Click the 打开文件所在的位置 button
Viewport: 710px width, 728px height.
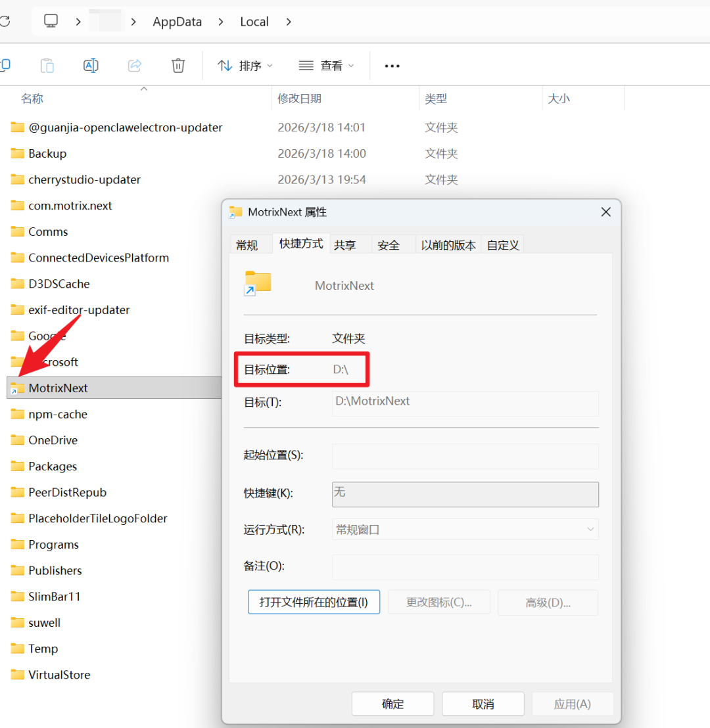[x=314, y=602]
